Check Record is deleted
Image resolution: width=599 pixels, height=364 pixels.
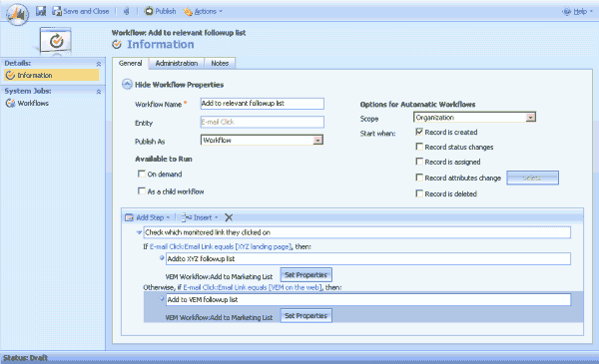tap(419, 193)
